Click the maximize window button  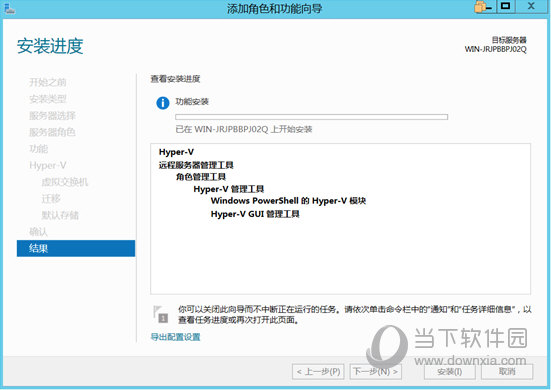point(506,6)
